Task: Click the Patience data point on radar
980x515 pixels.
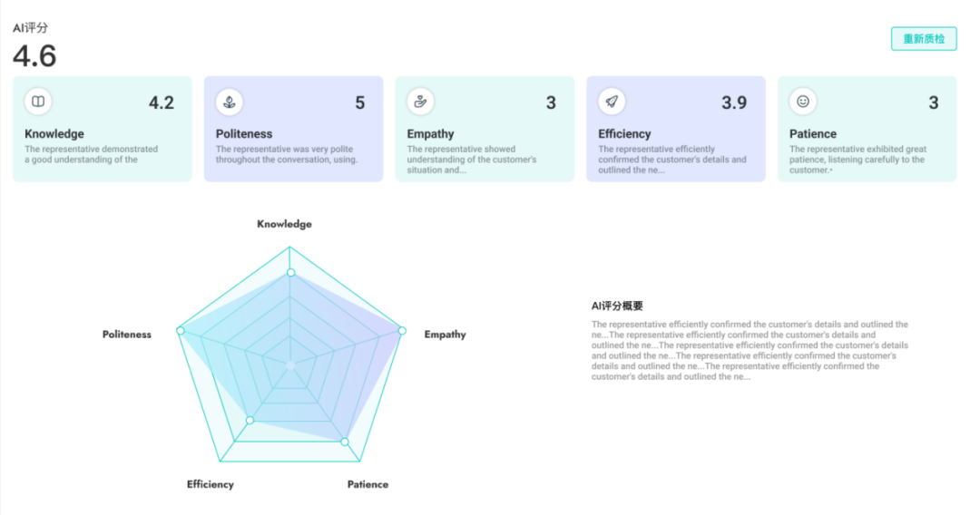Action: (344, 442)
